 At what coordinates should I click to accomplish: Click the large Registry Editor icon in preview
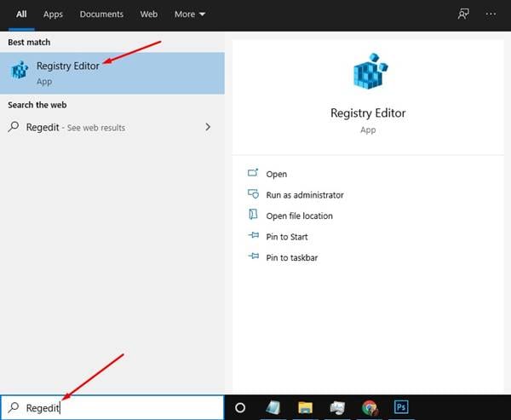[370, 72]
